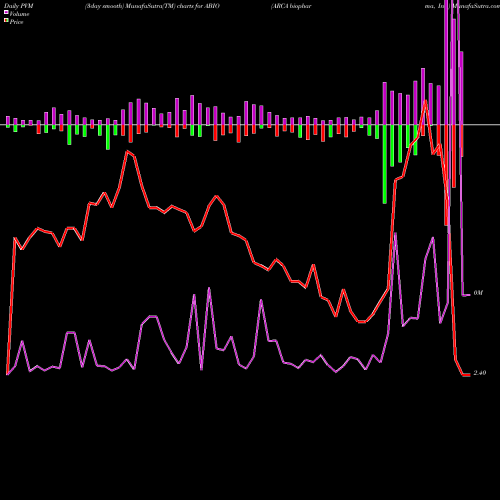Click the 'Daily PVM' title text
The image size is (500, 500).
point(19,6)
